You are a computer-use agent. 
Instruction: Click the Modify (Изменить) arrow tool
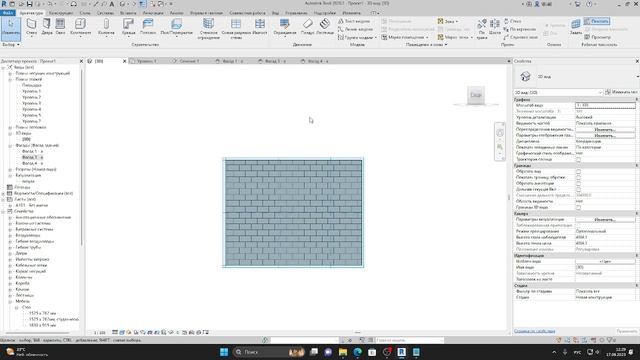11,28
